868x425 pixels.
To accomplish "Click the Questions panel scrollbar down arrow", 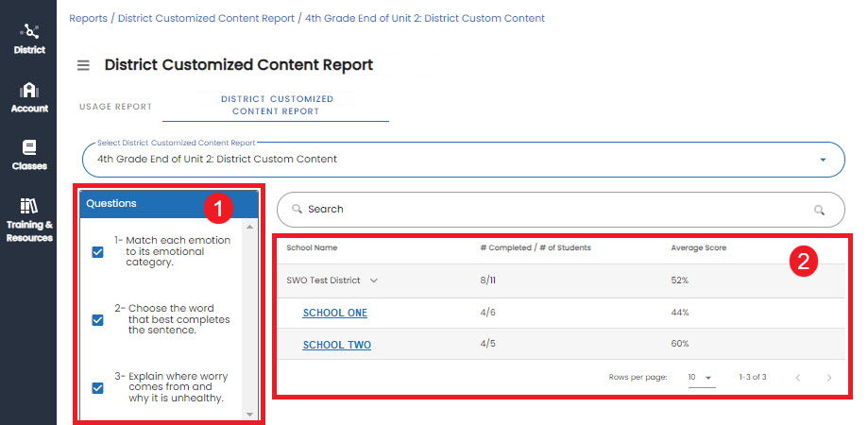I will coord(249,415).
